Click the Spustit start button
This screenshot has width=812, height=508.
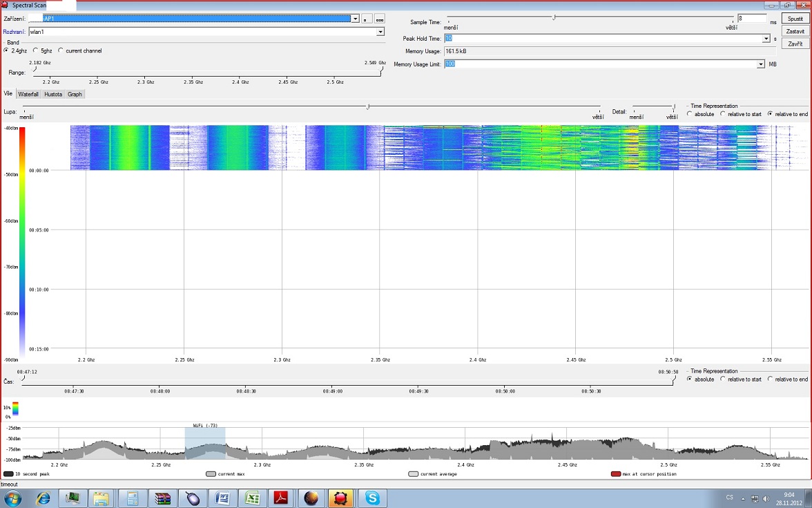[795, 19]
